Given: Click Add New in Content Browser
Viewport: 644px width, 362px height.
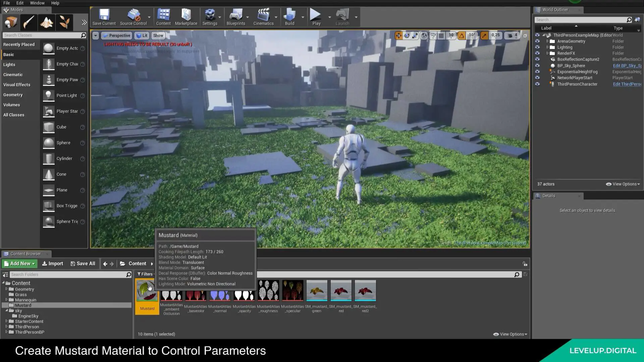Looking at the screenshot, I should (19, 264).
